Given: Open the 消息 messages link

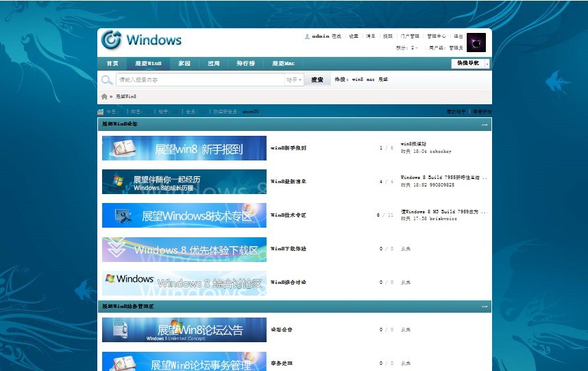Looking at the screenshot, I should [x=371, y=36].
